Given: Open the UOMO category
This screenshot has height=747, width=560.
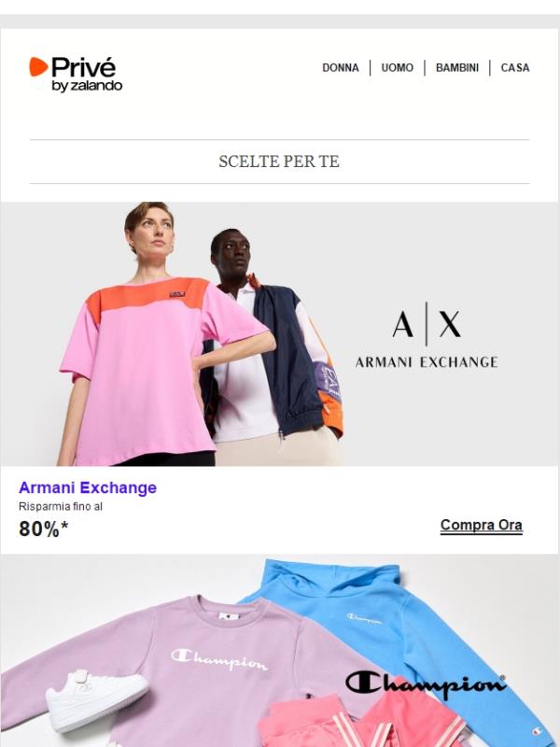Looking at the screenshot, I should (x=398, y=68).
